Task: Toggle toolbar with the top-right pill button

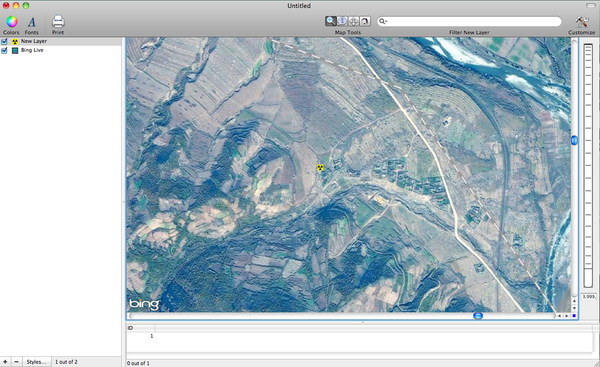Action: (x=591, y=5)
